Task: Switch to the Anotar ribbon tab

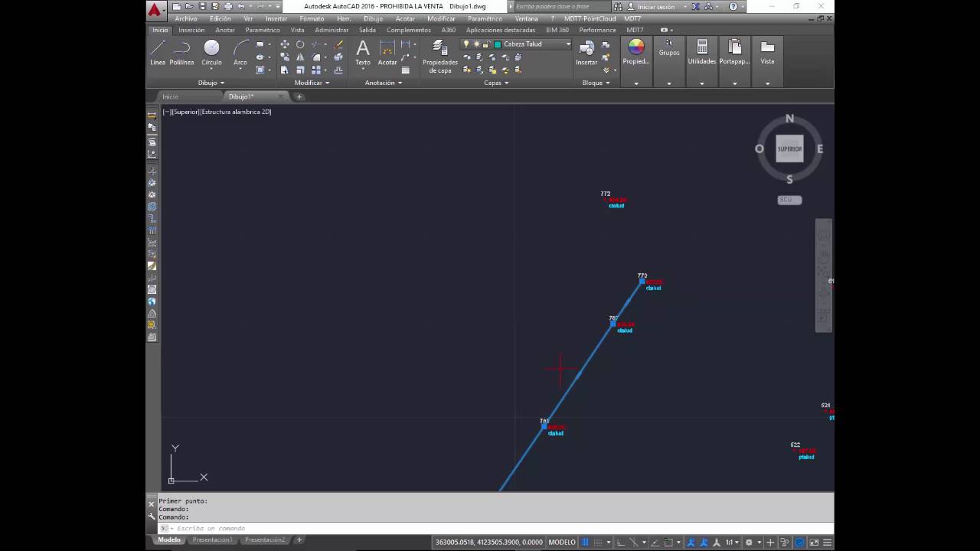Action: click(225, 30)
